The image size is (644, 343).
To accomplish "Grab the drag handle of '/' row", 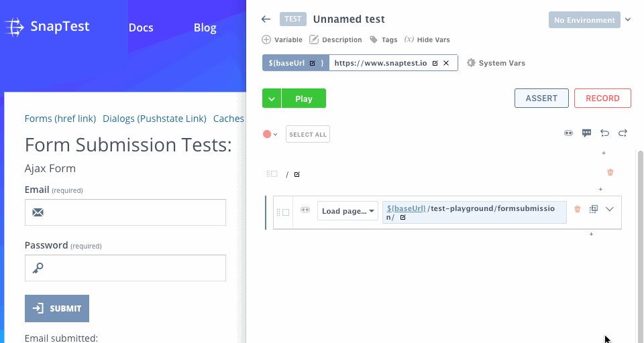I will tap(268, 174).
